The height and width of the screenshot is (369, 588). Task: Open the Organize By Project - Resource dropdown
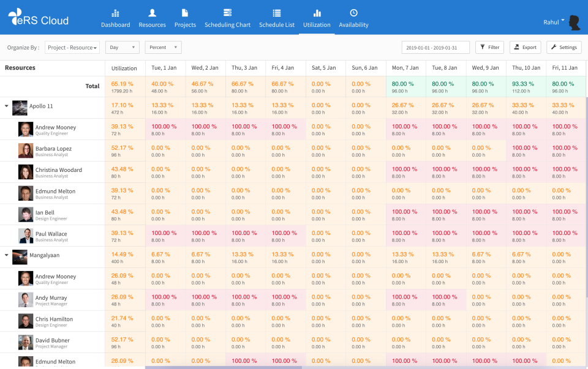click(x=72, y=48)
